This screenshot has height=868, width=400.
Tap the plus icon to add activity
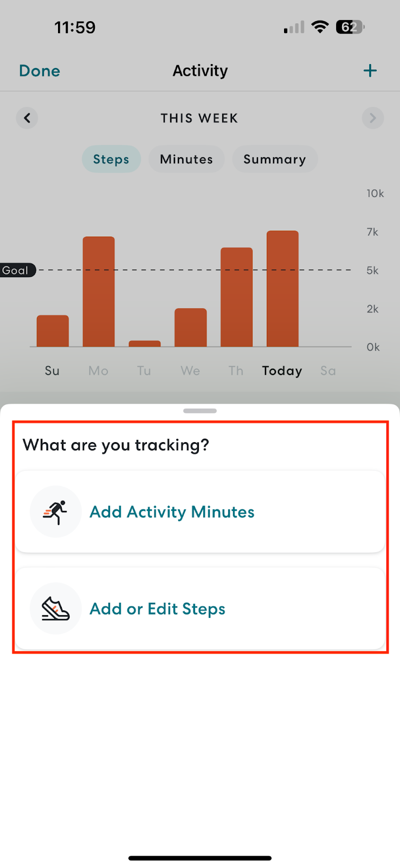(370, 71)
